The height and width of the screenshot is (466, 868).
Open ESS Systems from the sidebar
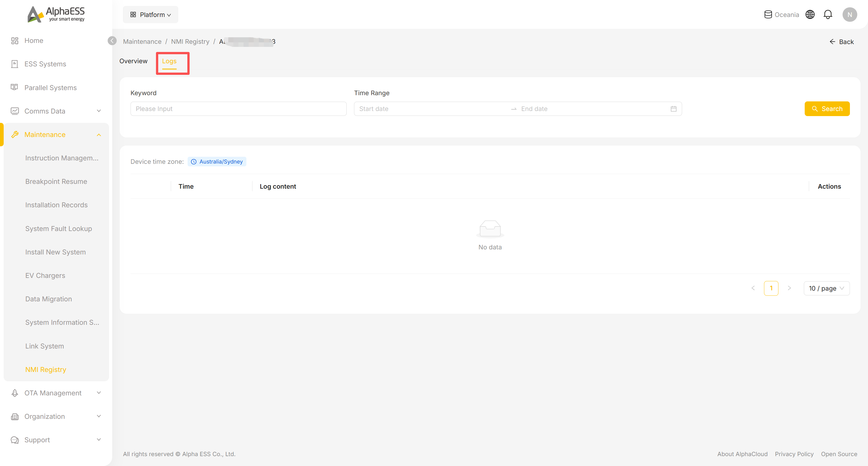pyautogui.click(x=45, y=64)
